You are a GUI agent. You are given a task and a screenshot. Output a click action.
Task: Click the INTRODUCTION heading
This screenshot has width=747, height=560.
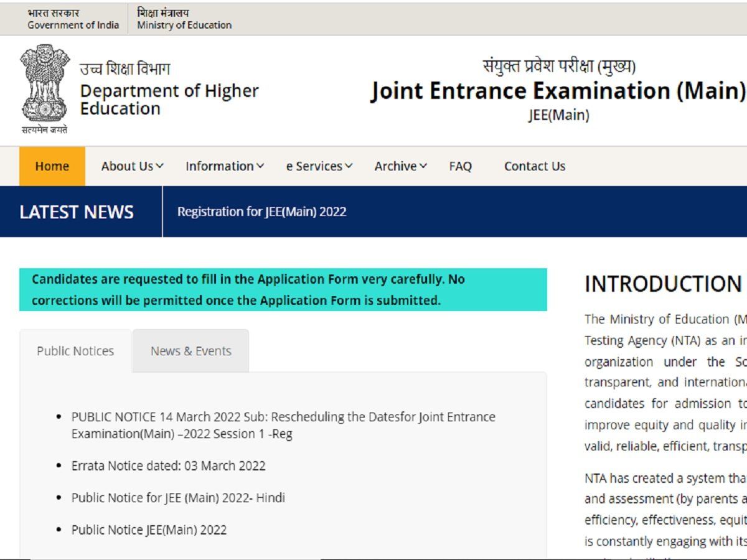point(663,284)
